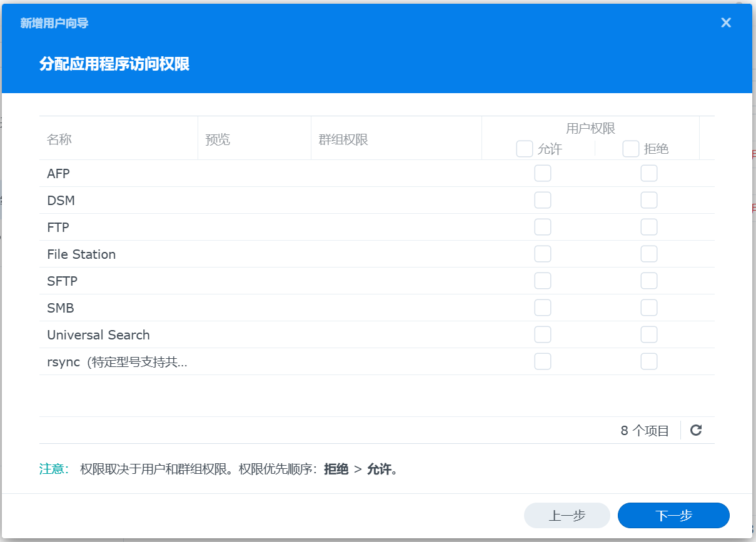Deny rsync access permission

(x=649, y=361)
